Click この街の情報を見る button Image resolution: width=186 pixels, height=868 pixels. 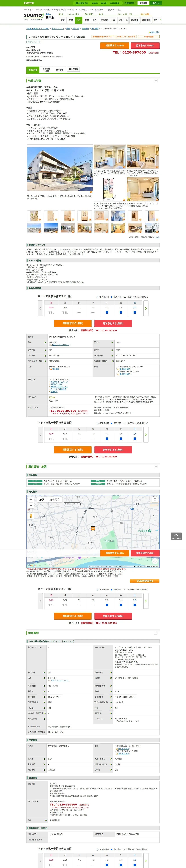pos(145,581)
